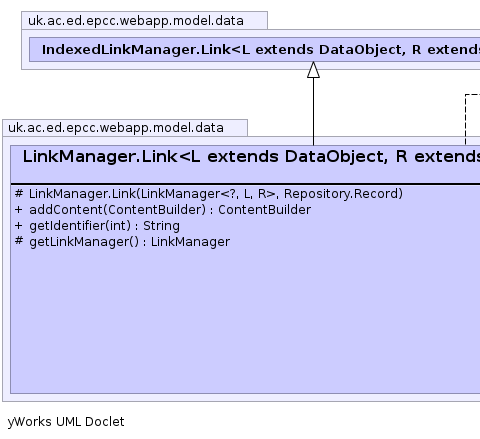Screen dimensions: 480x439
Task: Click the protected # marker beside constructor
Action: click(x=19, y=193)
